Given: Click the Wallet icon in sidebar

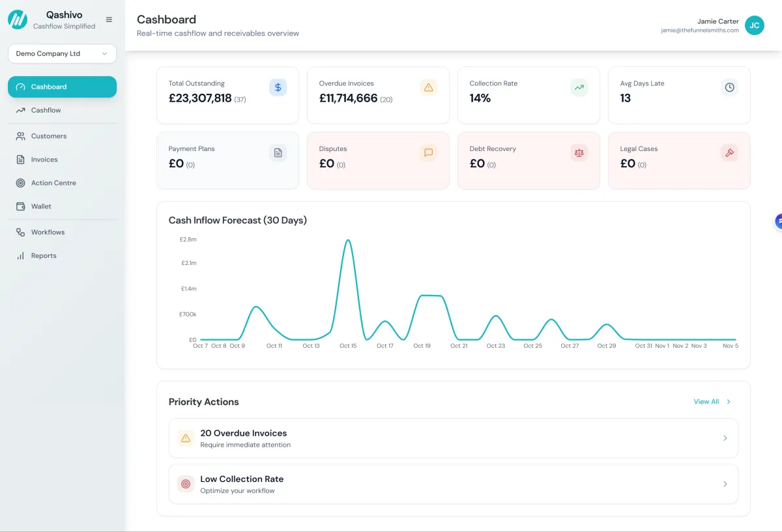Looking at the screenshot, I should (20, 206).
